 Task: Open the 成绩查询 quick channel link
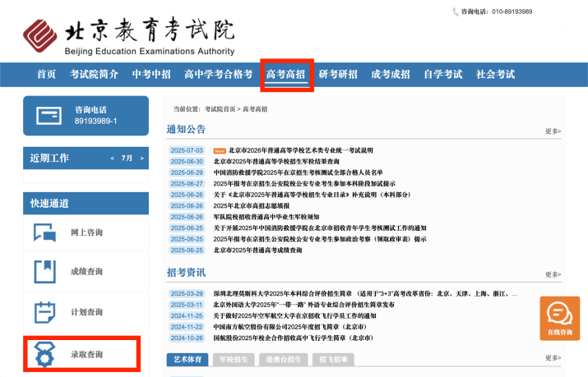point(86,271)
